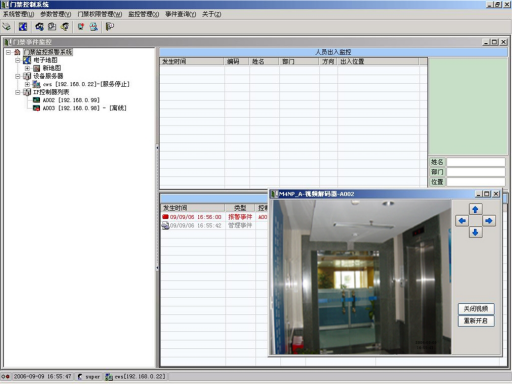Click the red alarm toolbar icon
This screenshot has width=512, height=384.
click(x=81, y=27)
